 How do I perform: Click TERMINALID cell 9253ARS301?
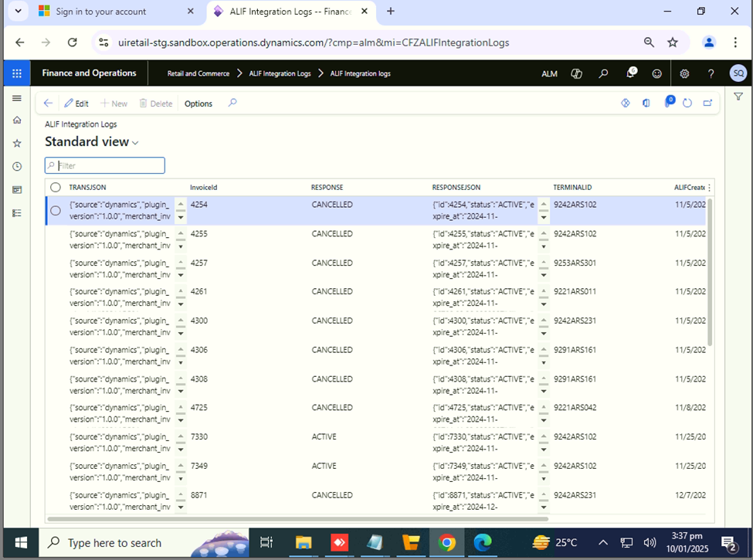(x=575, y=263)
